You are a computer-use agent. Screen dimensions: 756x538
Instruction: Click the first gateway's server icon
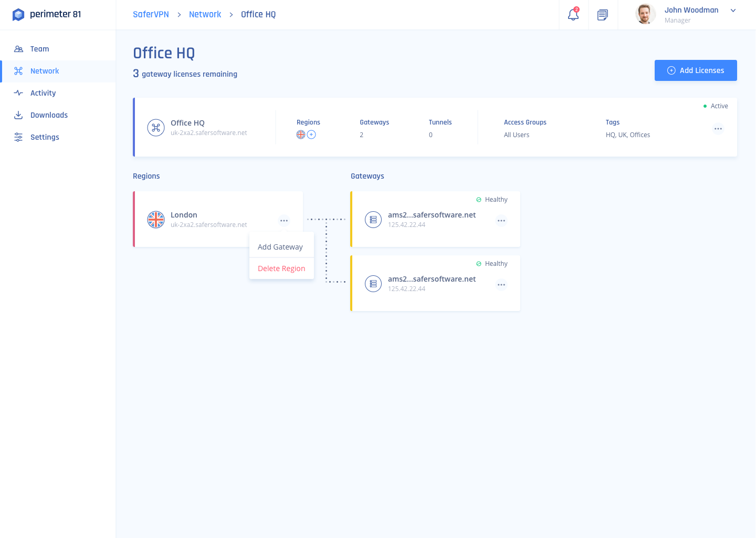tap(373, 220)
